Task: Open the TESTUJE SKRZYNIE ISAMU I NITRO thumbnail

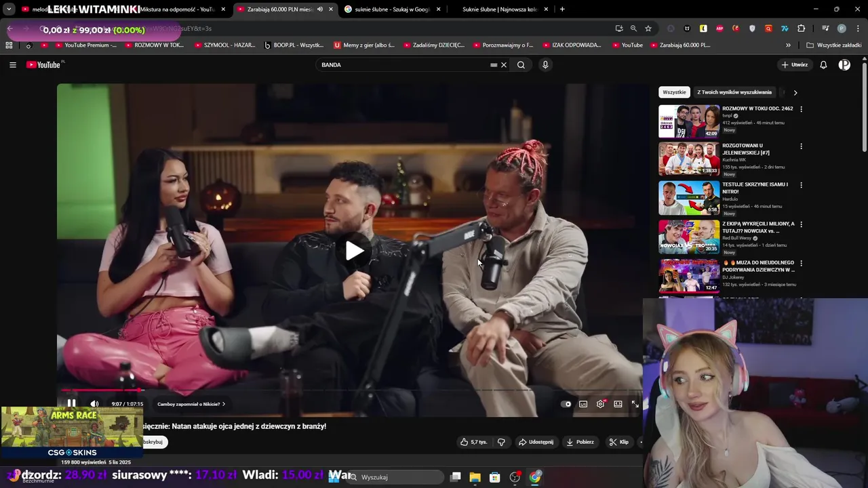Action: (689, 197)
